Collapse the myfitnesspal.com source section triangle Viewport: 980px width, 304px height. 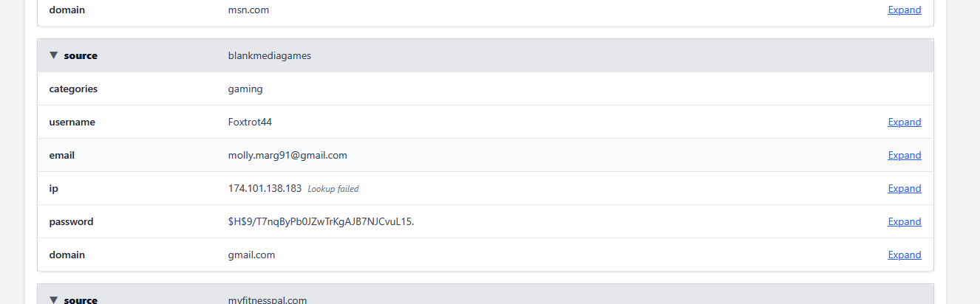tap(54, 300)
